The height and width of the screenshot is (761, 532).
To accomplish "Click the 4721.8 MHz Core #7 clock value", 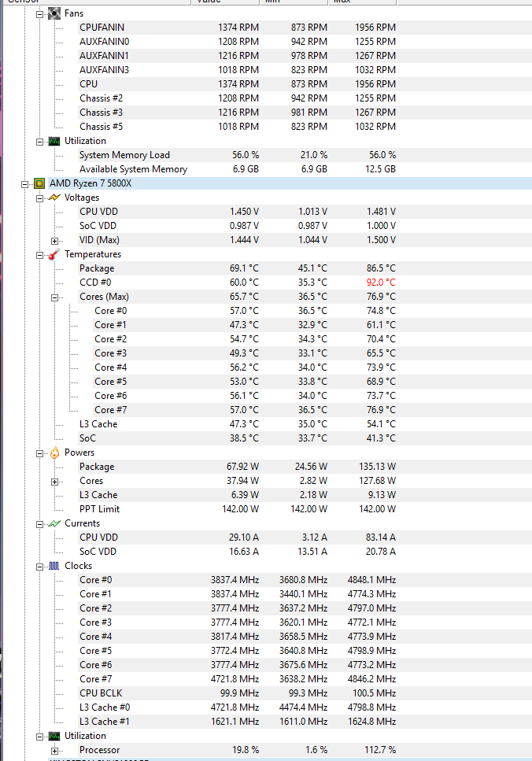I will (235, 679).
